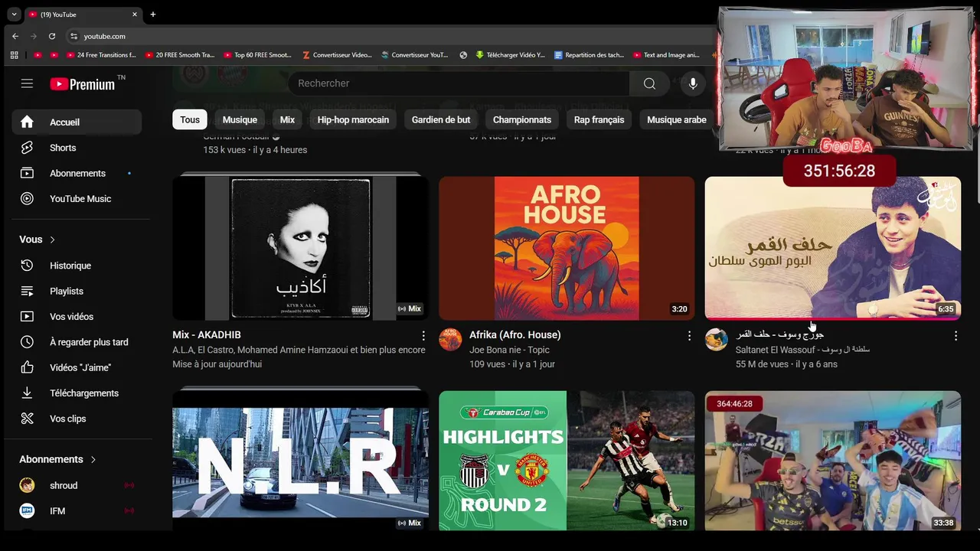The height and width of the screenshot is (551, 980).
Task: Select the Mix filter chip
Action: click(x=287, y=119)
